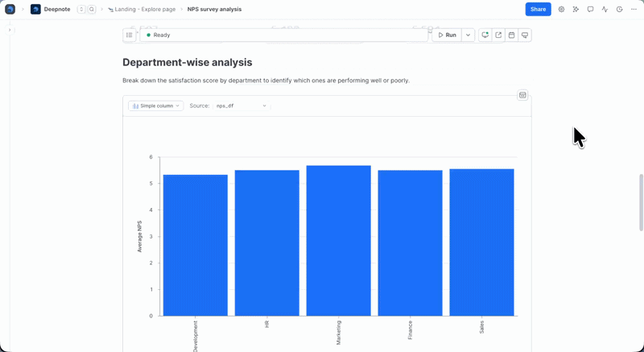Open the nps_df Source dropdown

point(242,106)
